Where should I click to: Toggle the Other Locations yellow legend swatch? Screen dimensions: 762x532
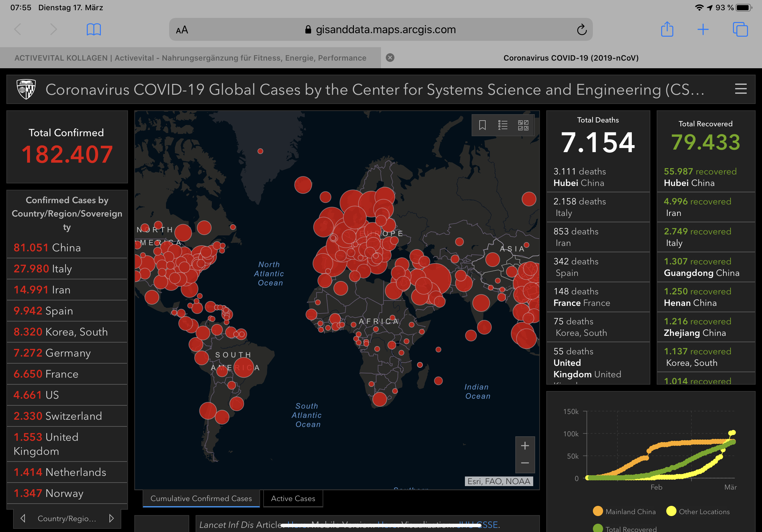(671, 511)
